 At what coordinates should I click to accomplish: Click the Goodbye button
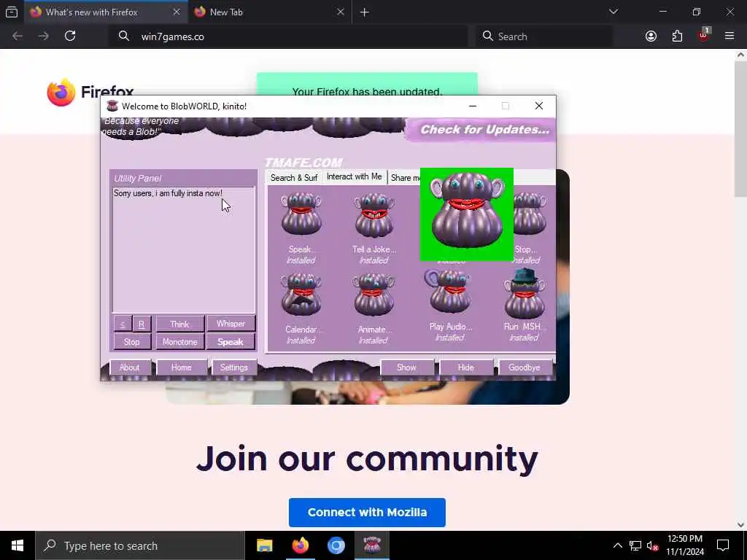(x=525, y=367)
